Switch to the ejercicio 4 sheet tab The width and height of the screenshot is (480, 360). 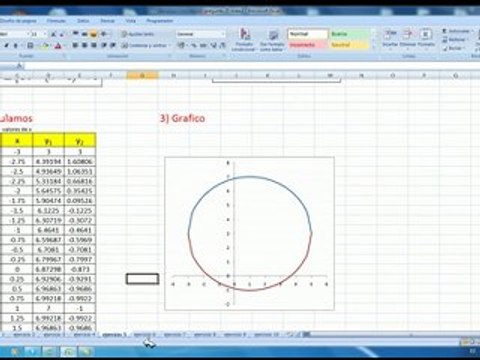coord(84,335)
